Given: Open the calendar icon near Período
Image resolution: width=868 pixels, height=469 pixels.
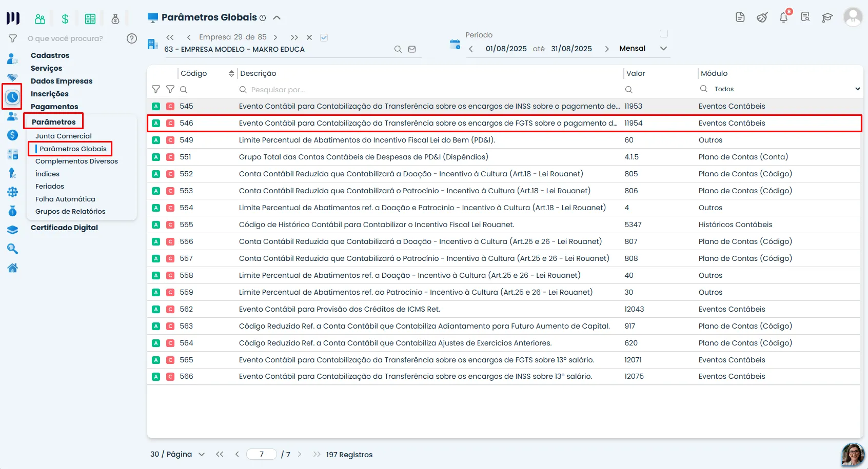Looking at the screenshot, I should coord(455,44).
